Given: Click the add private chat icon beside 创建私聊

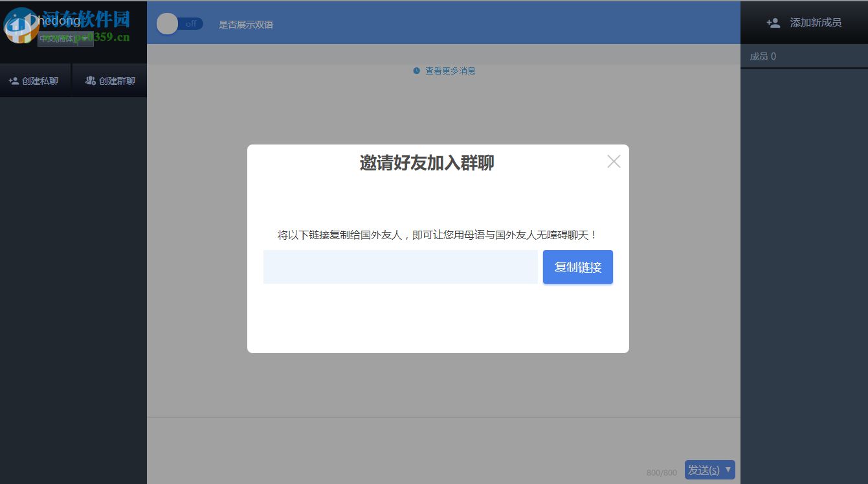Looking at the screenshot, I should point(14,80).
